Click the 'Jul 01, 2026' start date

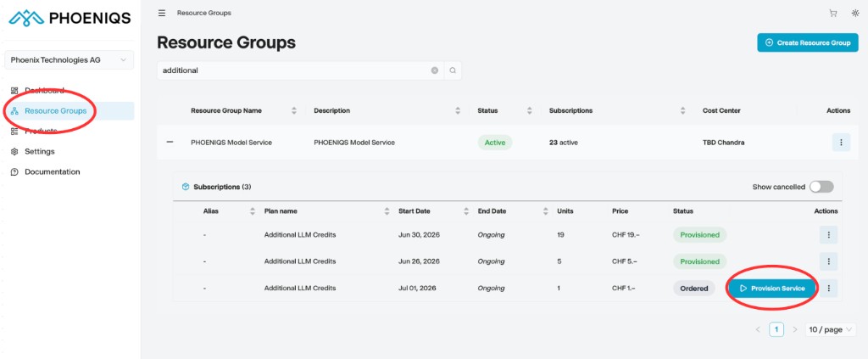click(419, 288)
